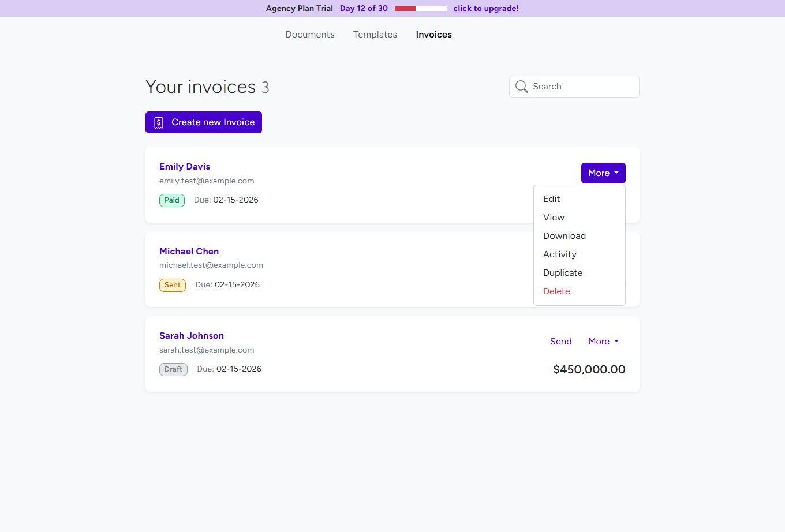Click Send for Sarah Johnson's invoice

click(x=560, y=341)
